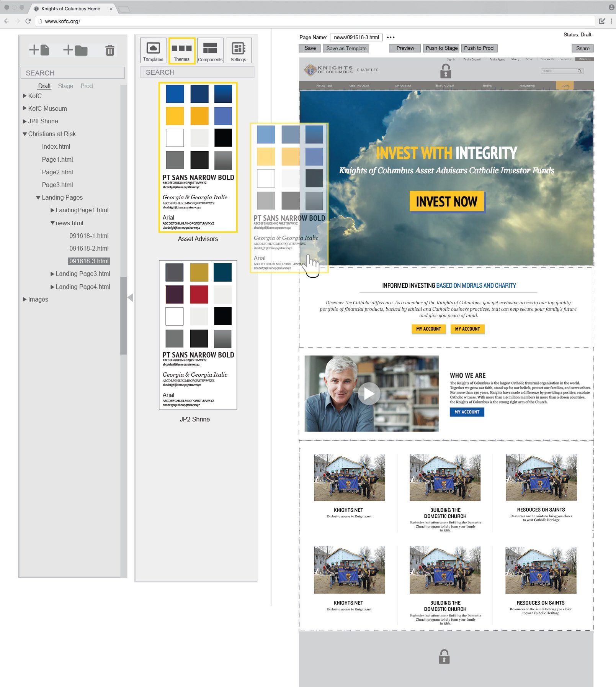The image size is (616, 687).
Task: Select gold swatch in JP2 Shrine theme
Action: [199, 272]
